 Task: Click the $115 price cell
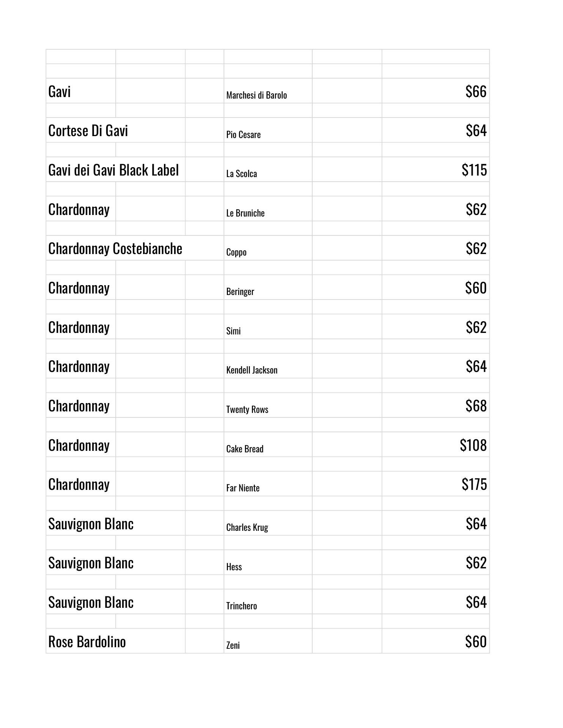coord(474,170)
